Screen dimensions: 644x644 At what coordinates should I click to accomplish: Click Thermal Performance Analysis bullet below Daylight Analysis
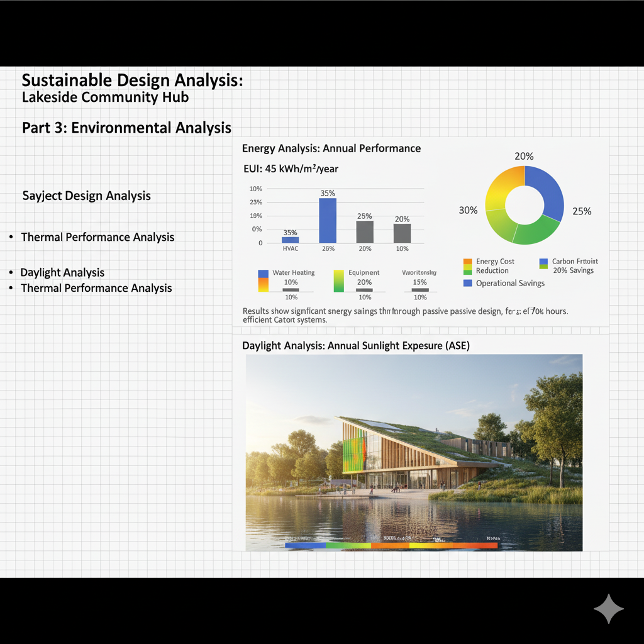coord(96,288)
